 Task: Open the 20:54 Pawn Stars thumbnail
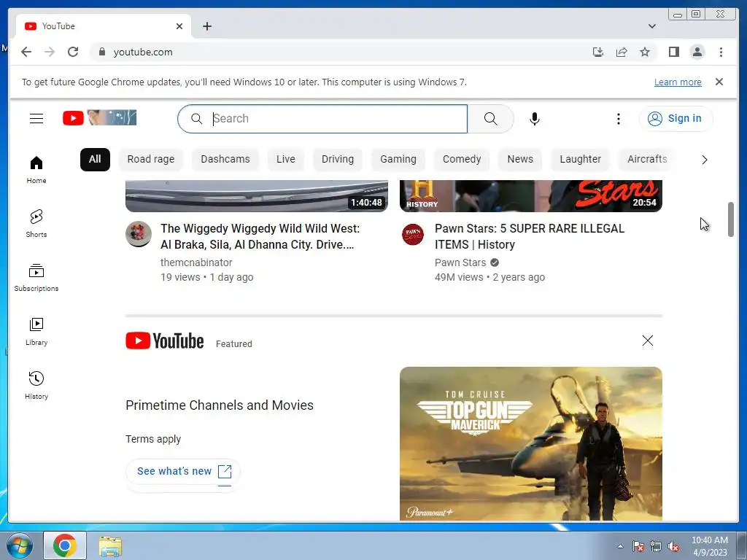tap(531, 195)
